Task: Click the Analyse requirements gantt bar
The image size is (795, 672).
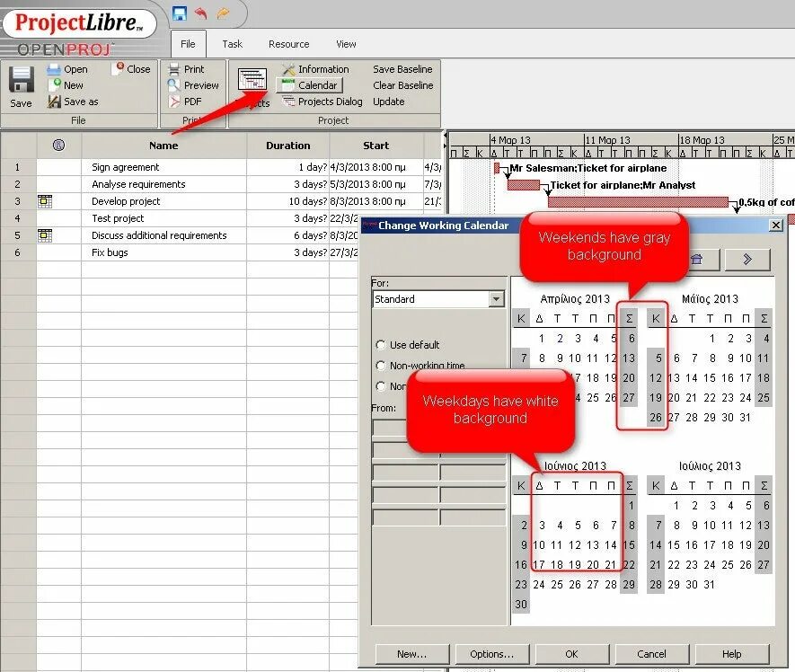Action: [x=523, y=185]
